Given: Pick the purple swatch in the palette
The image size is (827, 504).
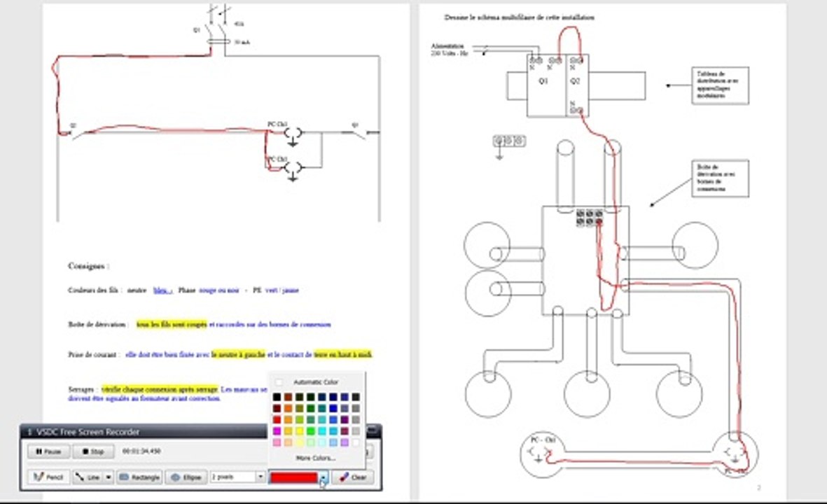Looking at the screenshot, I should pos(345,419).
